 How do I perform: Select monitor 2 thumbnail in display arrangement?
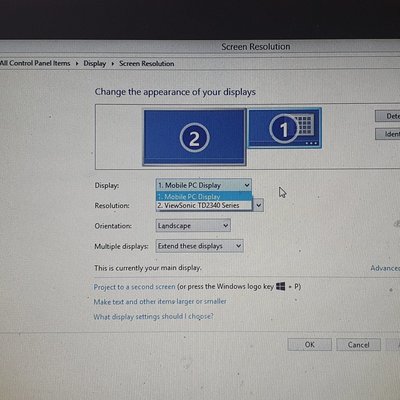click(195, 137)
